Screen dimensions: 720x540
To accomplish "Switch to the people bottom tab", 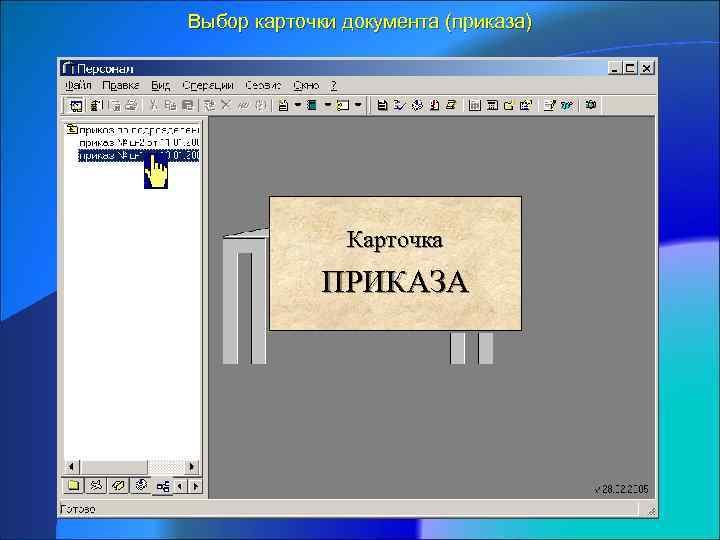I will pos(96,485).
